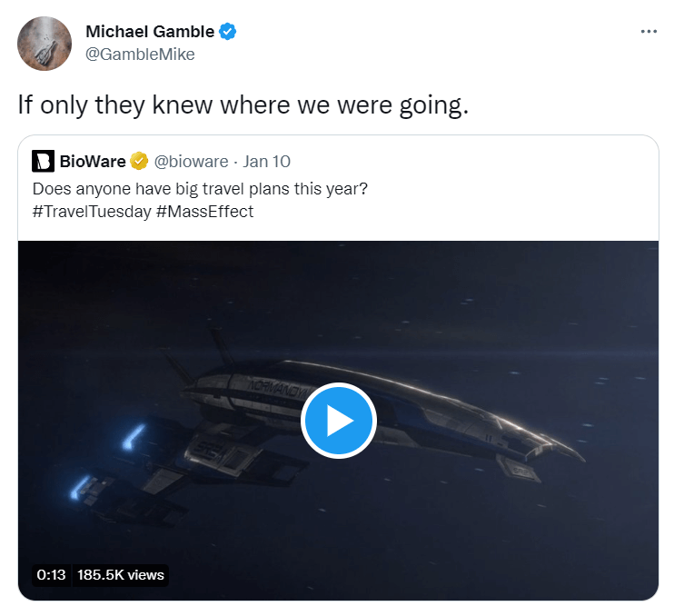Click the BioWare account name
Screen dimensions: 674x616
[93, 162]
